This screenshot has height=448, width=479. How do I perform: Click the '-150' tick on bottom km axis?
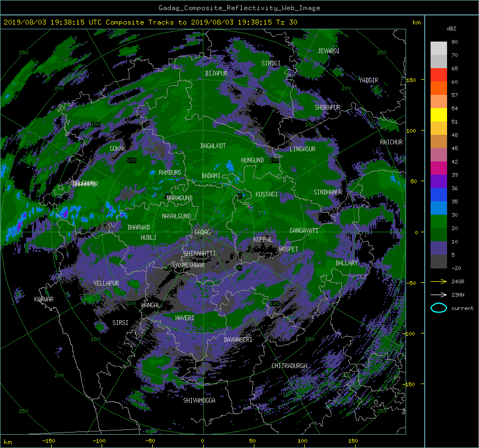point(48,441)
